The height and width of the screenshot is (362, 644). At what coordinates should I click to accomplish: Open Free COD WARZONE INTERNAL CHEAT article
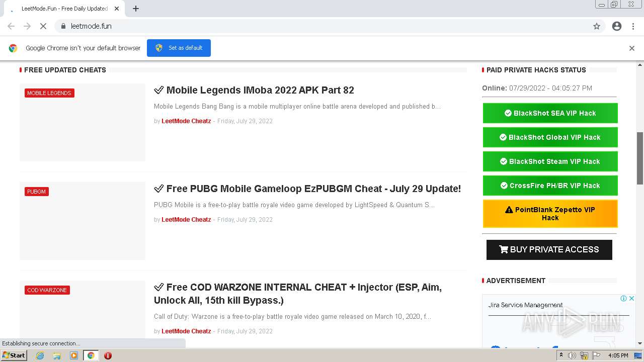298,294
